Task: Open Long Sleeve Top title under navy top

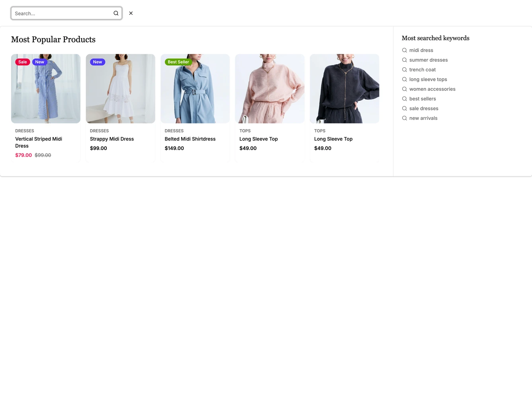Action: tap(333, 139)
